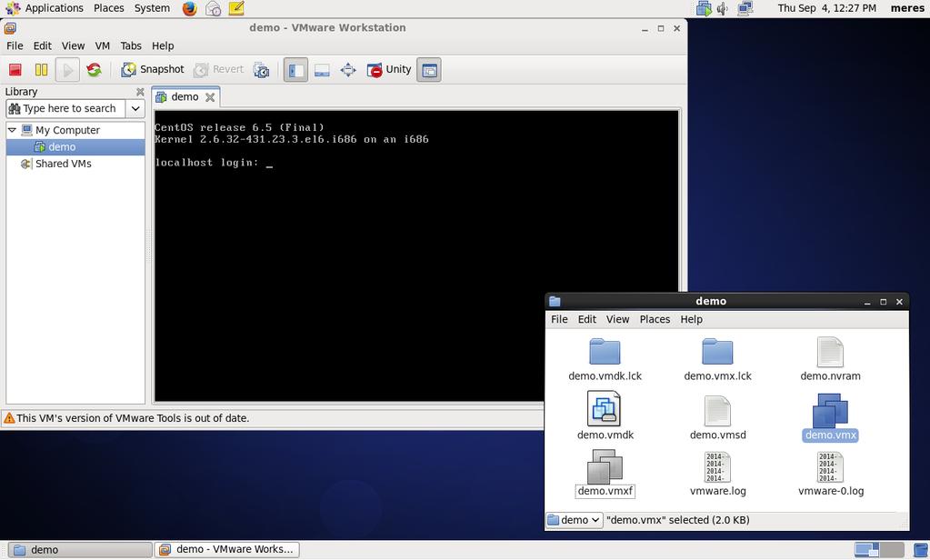Viewport: 930px width, 560px height.
Task: Select the demo.vmdk disk file
Action: (x=605, y=415)
